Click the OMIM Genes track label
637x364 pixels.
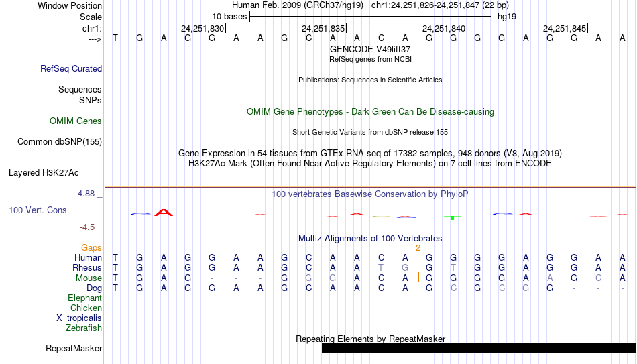[76, 121]
